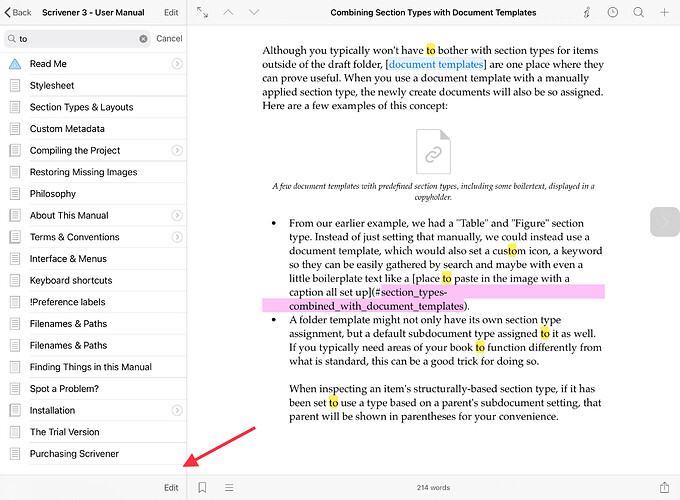Click Compiling the Project stack icon
This screenshot has height=500, width=680.
click(x=15, y=150)
